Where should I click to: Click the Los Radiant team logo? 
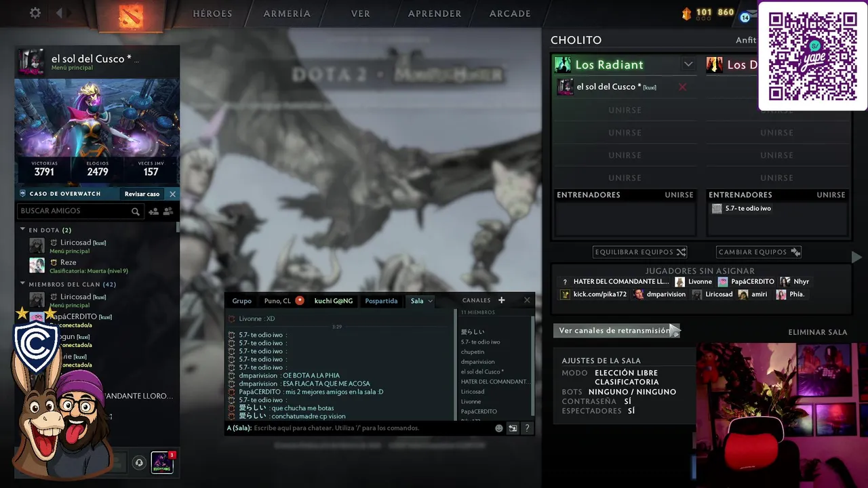click(x=563, y=64)
